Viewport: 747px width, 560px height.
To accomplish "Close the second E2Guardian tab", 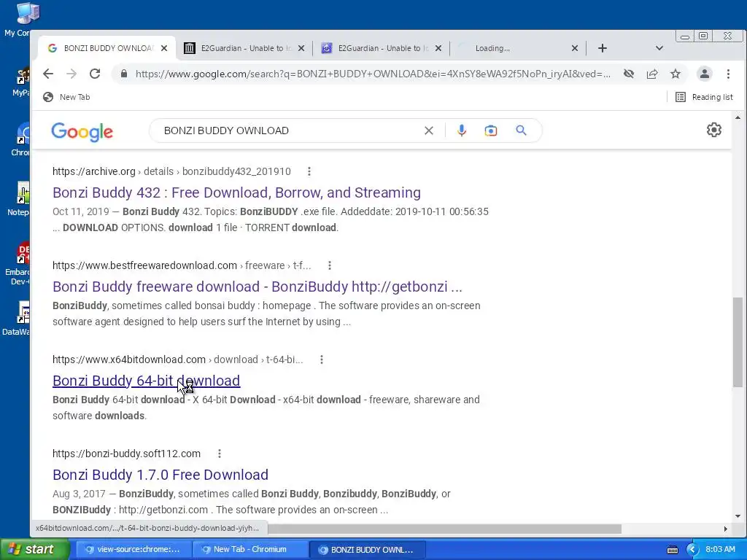I will pyautogui.click(x=438, y=48).
